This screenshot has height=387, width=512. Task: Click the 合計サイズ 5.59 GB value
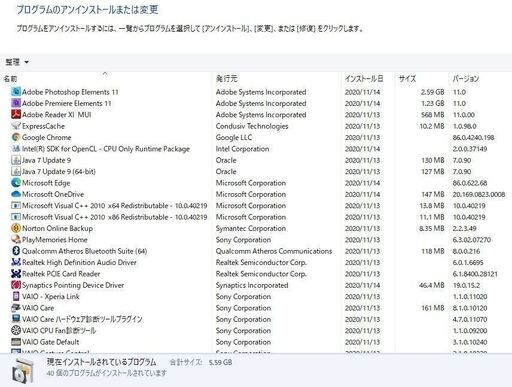click(220, 362)
